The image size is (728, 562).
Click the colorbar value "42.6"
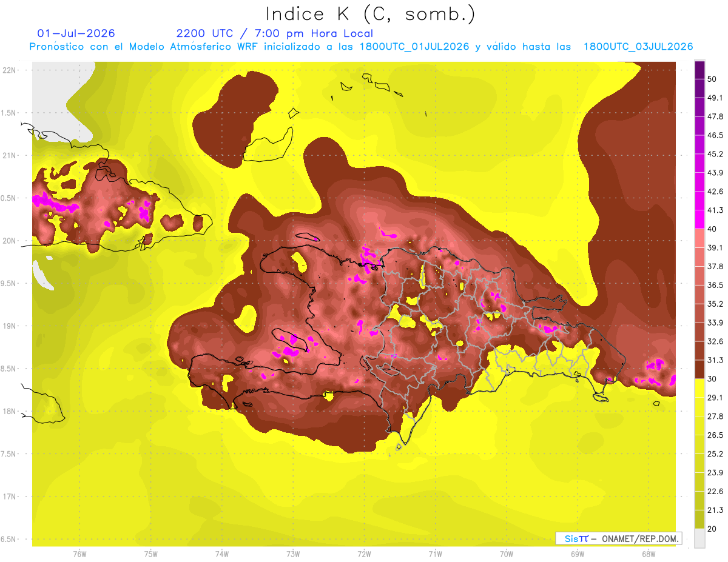pyautogui.click(x=715, y=192)
